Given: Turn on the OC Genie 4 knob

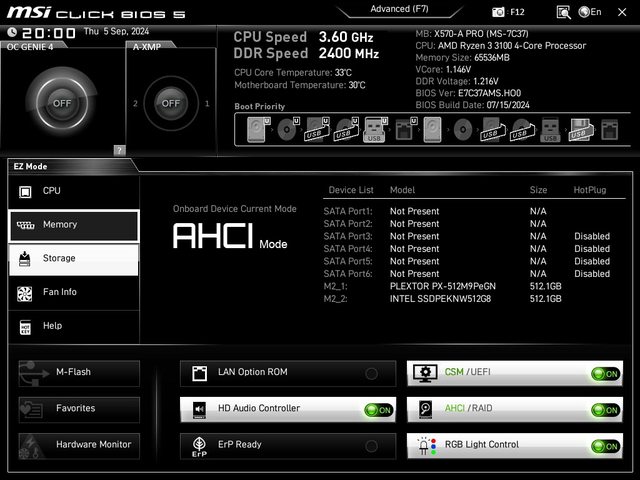Looking at the screenshot, I should 62,103.
